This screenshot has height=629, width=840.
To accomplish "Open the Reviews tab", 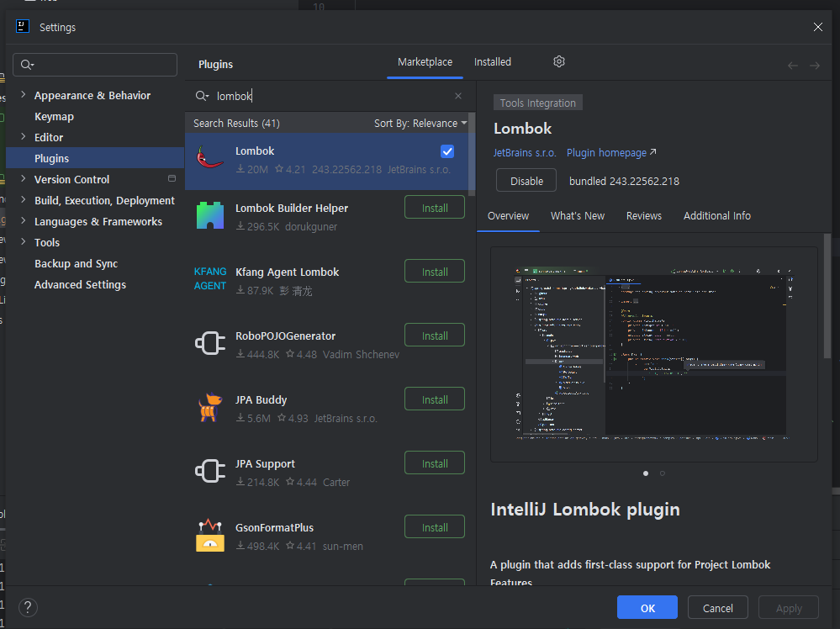I will pos(644,216).
